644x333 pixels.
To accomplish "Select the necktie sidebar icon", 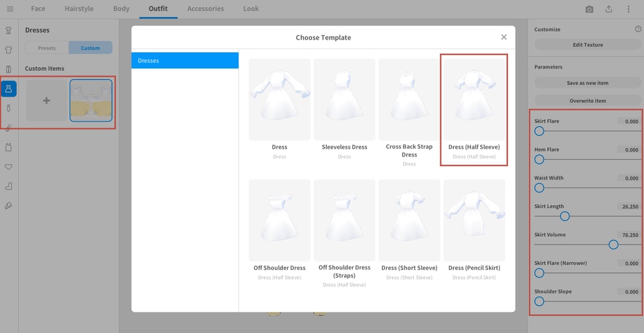I will point(9,108).
